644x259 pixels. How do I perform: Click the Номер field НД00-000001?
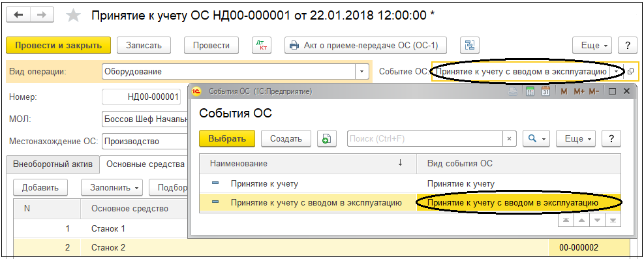142,97
